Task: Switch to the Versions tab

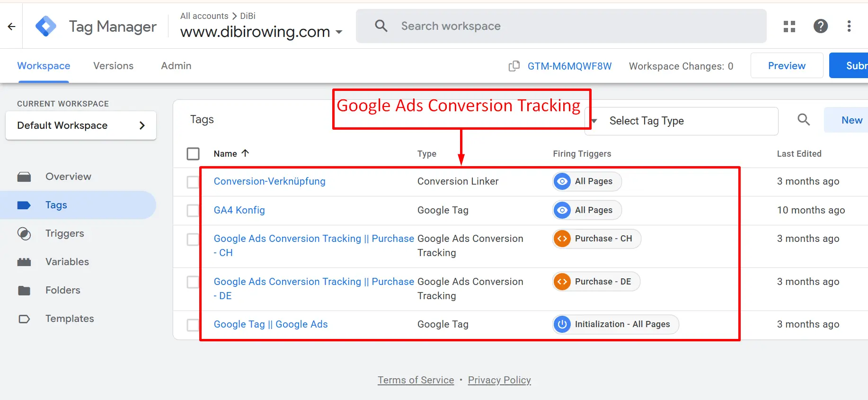Action: pyautogui.click(x=113, y=66)
